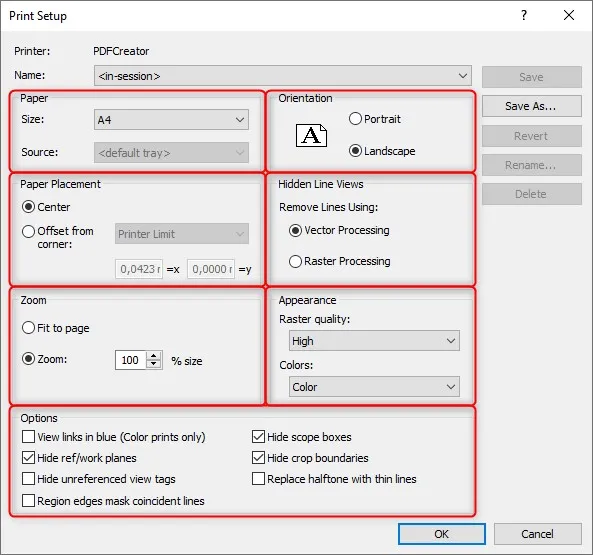The image size is (593, 555).
Task: Click the Delete button
Action: point(532,194)
